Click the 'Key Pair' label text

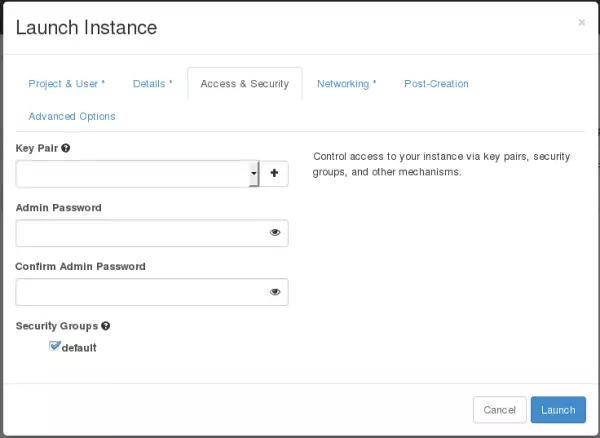pos(37,148)
